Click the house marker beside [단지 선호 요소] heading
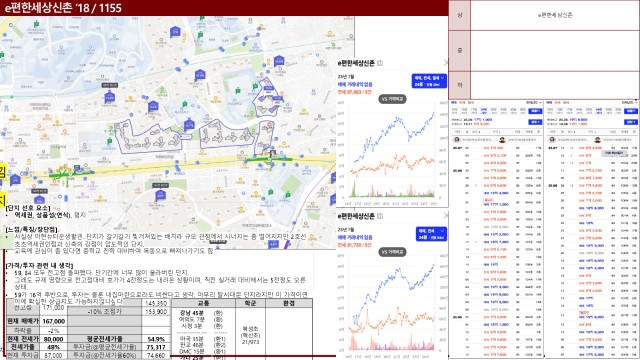 [39, 200]
